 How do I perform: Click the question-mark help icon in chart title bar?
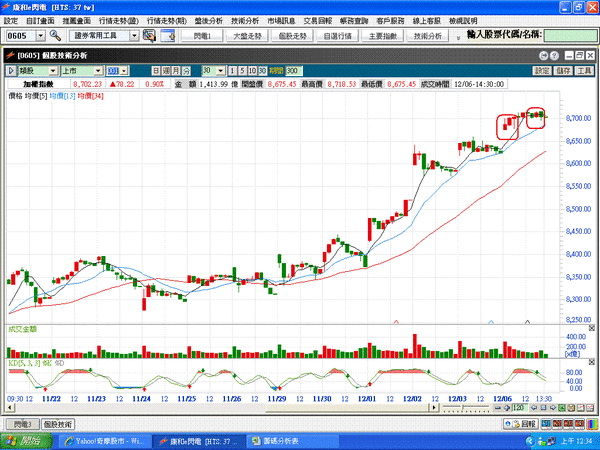[554, 56]
